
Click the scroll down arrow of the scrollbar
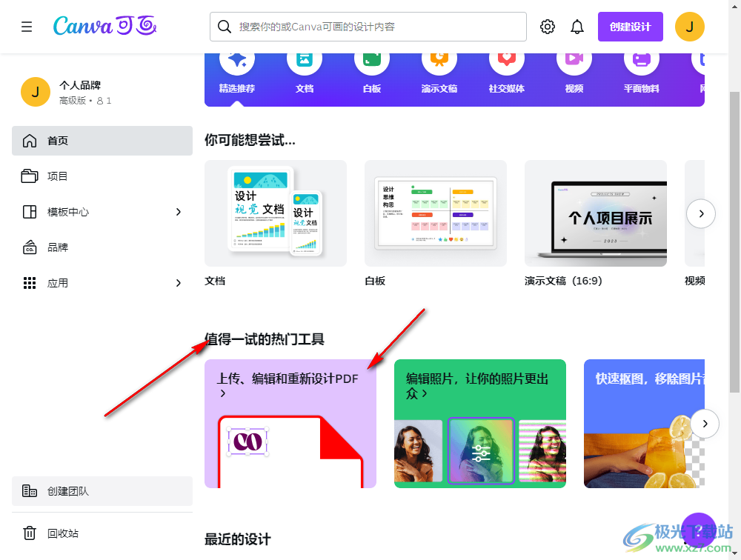tap(734, 553)
